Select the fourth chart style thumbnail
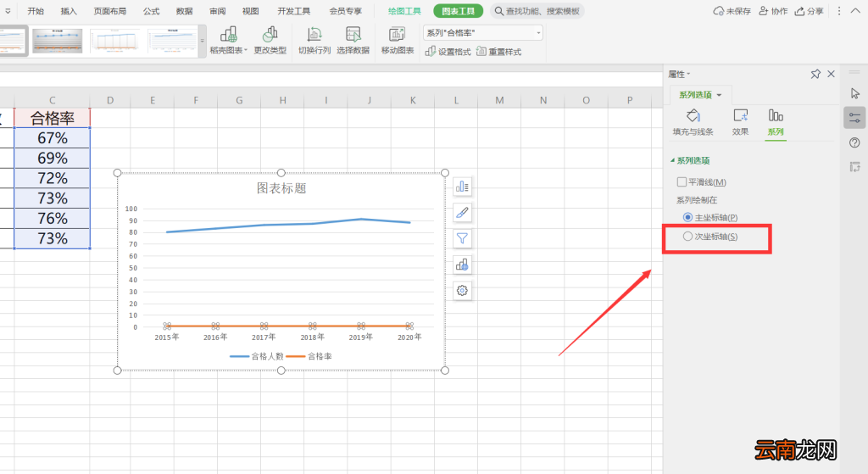Viewport: 868px width, 474px height. click(172, 41)
